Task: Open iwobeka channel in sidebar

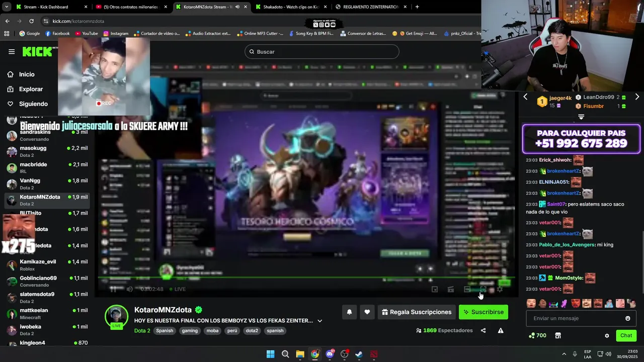Action: (47, 330)
